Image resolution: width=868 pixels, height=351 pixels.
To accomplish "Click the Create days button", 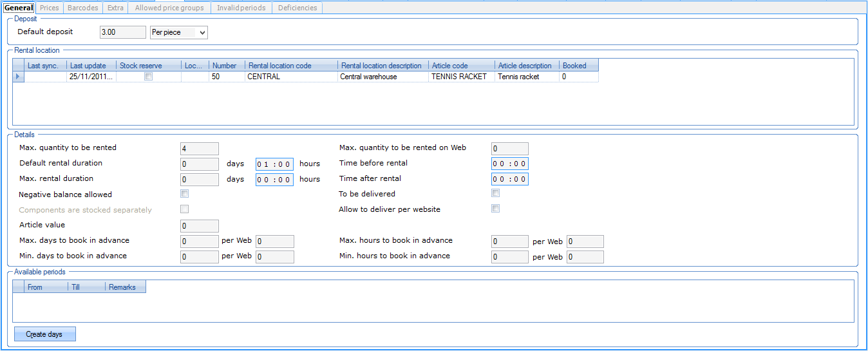I will coord(44,334).
